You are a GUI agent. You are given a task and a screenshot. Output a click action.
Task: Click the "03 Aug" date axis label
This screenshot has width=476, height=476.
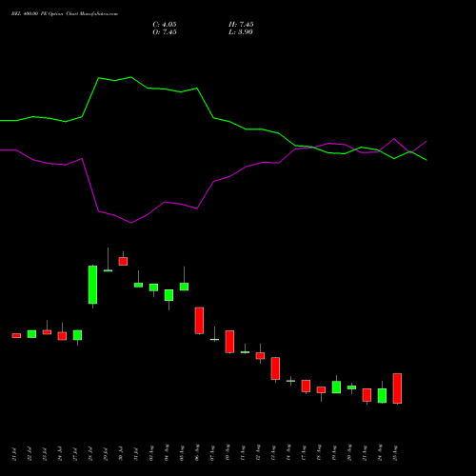151,453
